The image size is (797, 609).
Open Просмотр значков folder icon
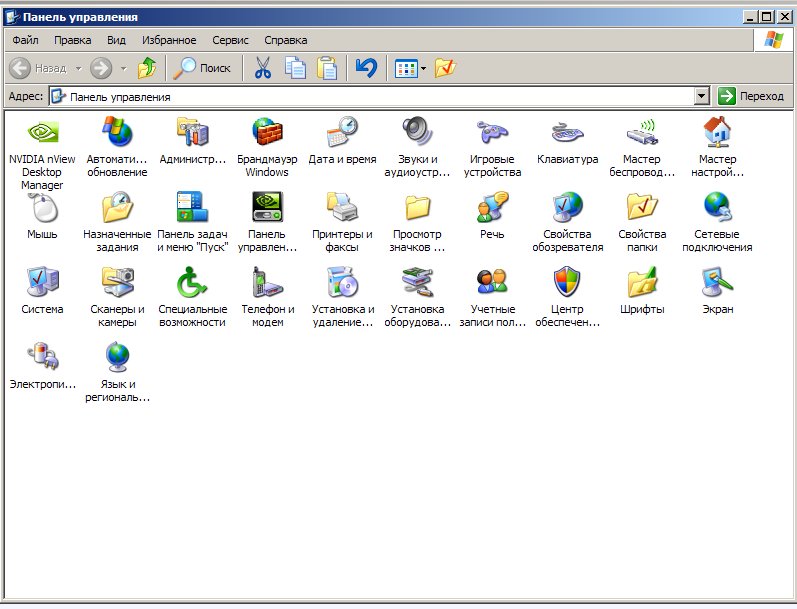[x=418, y=207]
